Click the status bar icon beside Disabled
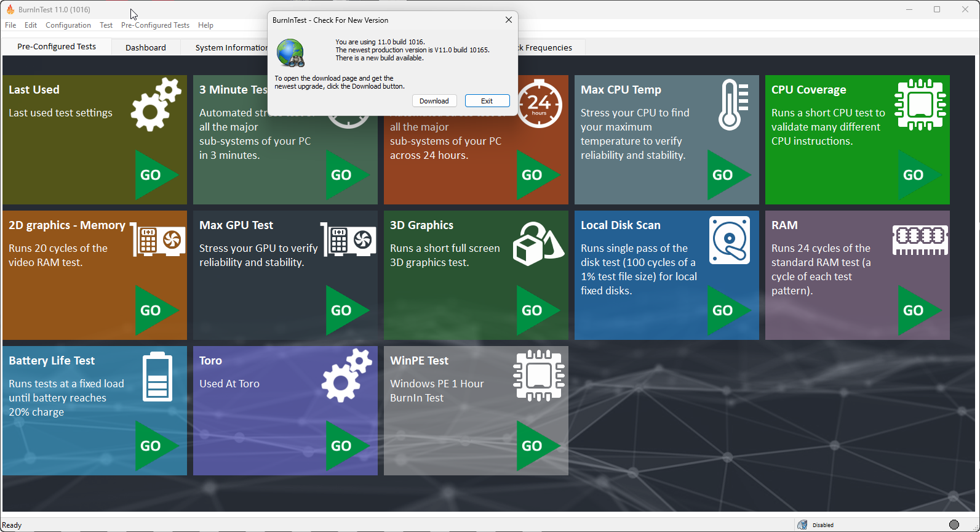The height and width of the screenshot is (532, 980). 802,525
